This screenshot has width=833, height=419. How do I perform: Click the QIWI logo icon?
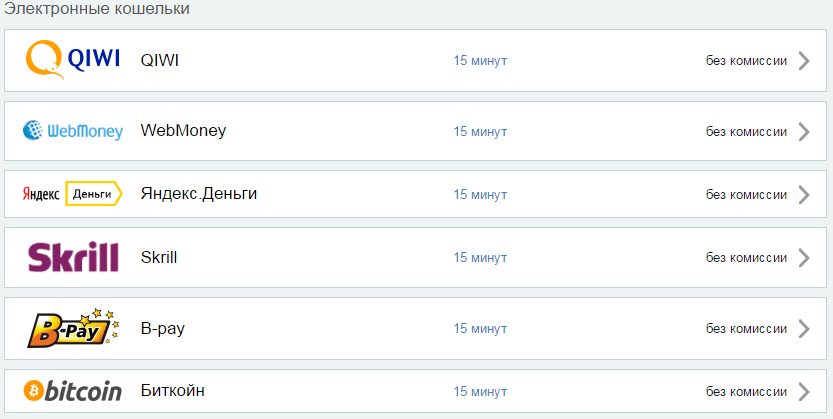click(73, 60)
